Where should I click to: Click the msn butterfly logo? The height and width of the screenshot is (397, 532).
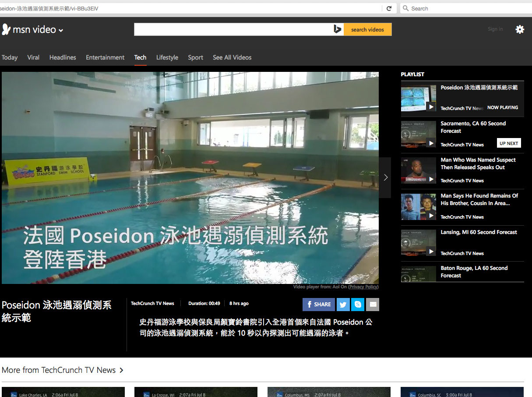[x=6, y=29]
